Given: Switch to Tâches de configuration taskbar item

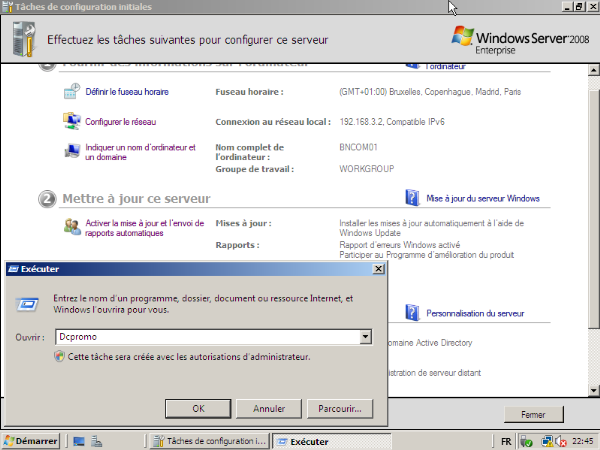Looking at the screenshot, I should [x=210, y=441].
